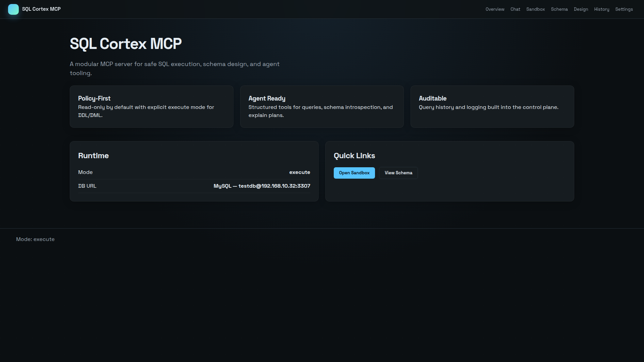Select the Agent Ready card heading
Screen dimensions: 644x362
tap(267, 99)
